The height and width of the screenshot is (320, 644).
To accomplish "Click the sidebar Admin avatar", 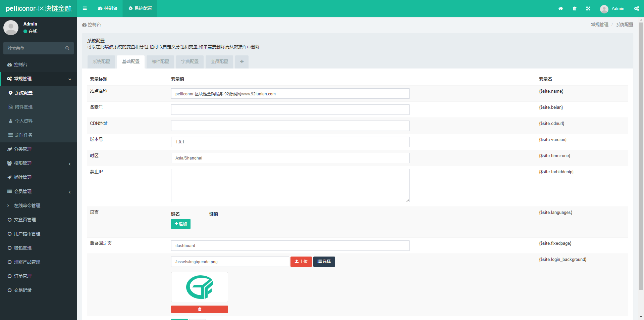I will (x=11, y=28).
